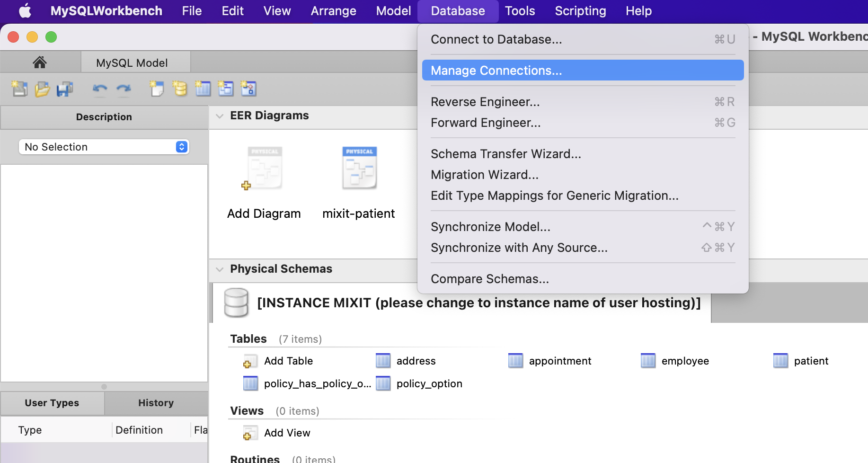Go to the home screen tab icon

40,62
